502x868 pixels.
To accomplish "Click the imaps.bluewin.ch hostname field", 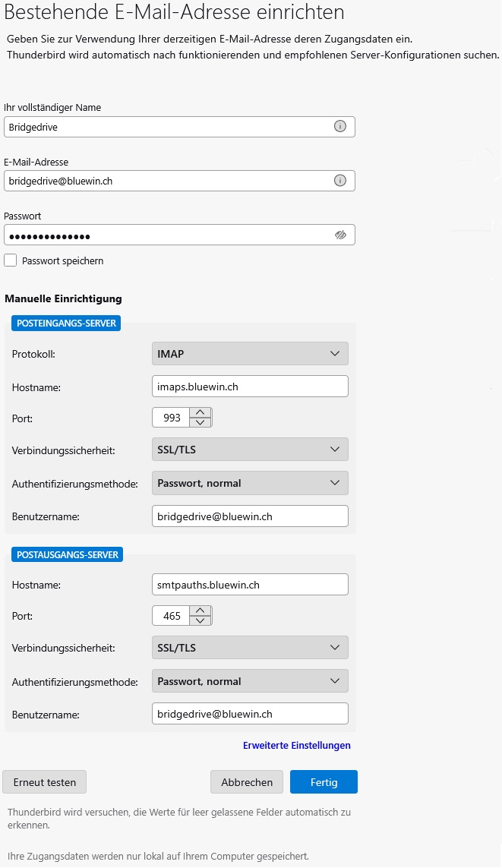I will (250, 387).
